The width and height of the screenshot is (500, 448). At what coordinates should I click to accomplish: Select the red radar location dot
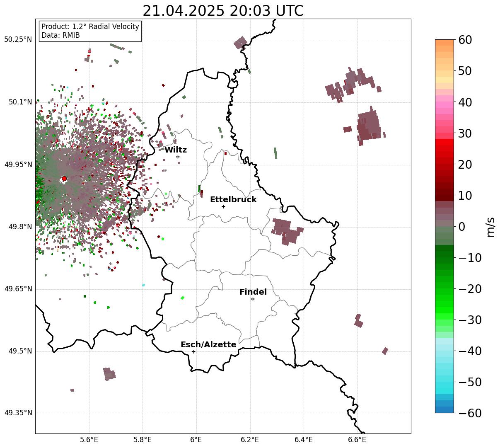[x=64, y=179]
